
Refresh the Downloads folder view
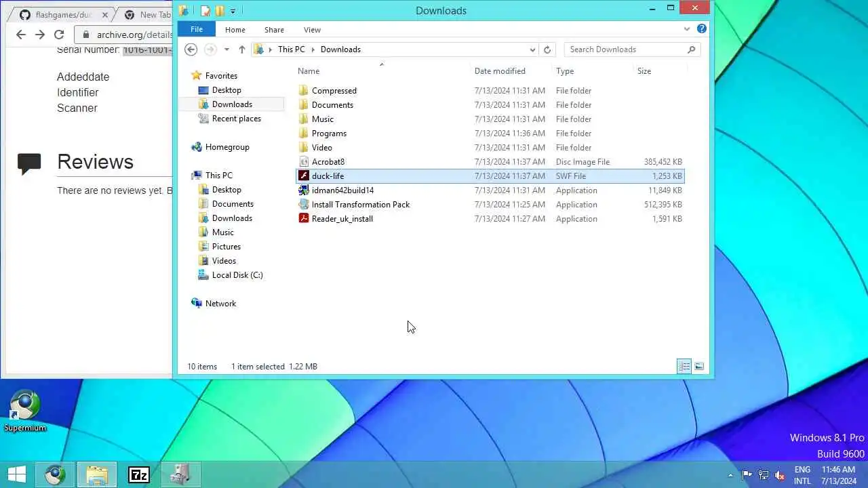point(547,49)
